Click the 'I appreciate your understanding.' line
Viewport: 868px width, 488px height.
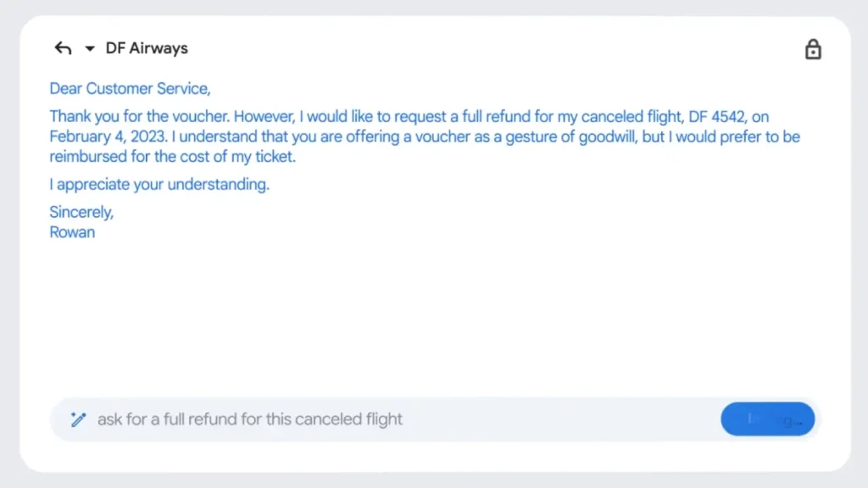point(159,184)
